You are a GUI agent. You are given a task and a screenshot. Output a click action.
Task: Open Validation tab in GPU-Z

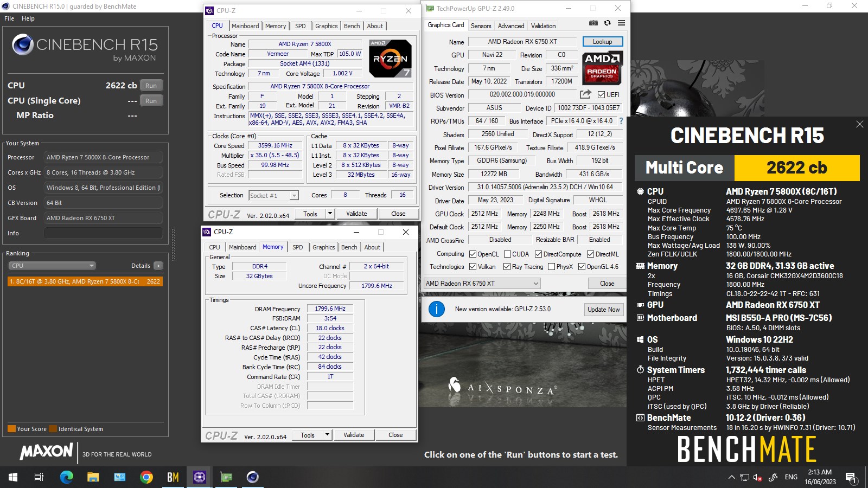click(543, 25)
